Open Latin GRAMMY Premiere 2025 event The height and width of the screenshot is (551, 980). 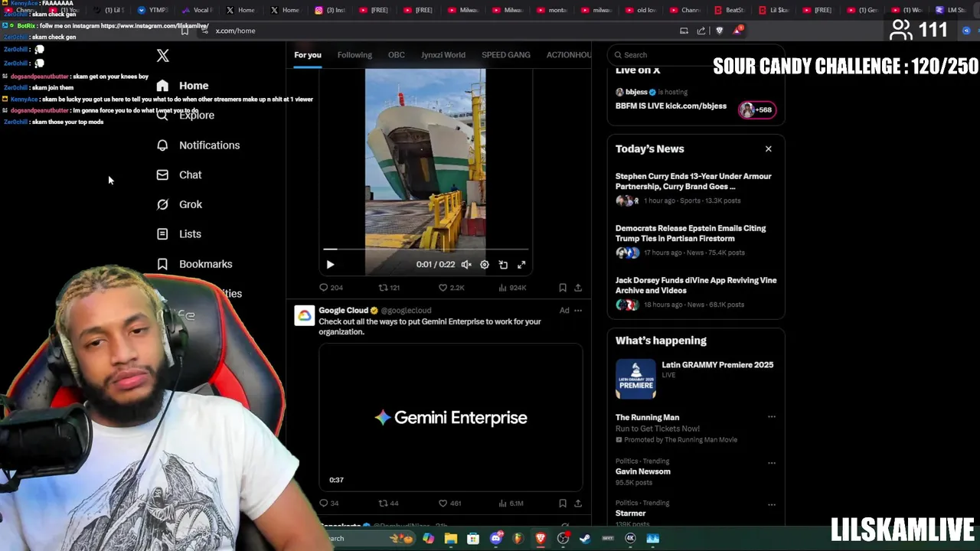click(x=696, y=380)
